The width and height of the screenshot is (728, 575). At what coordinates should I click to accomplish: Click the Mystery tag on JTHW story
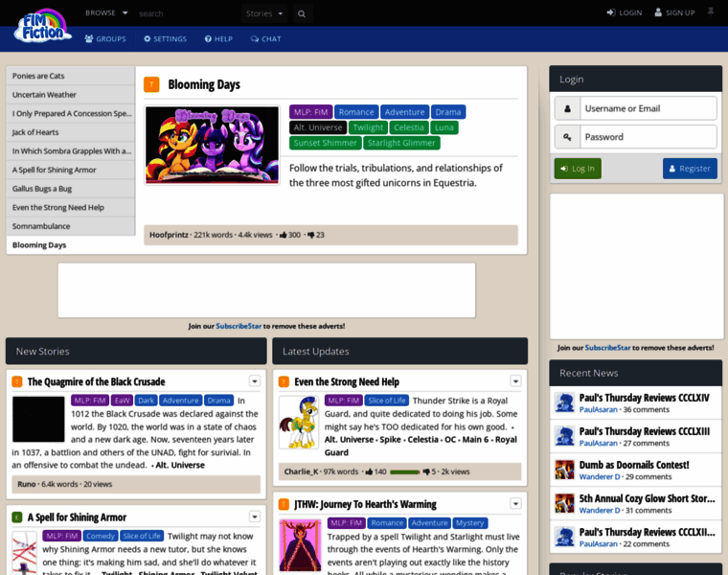(470, 523)
